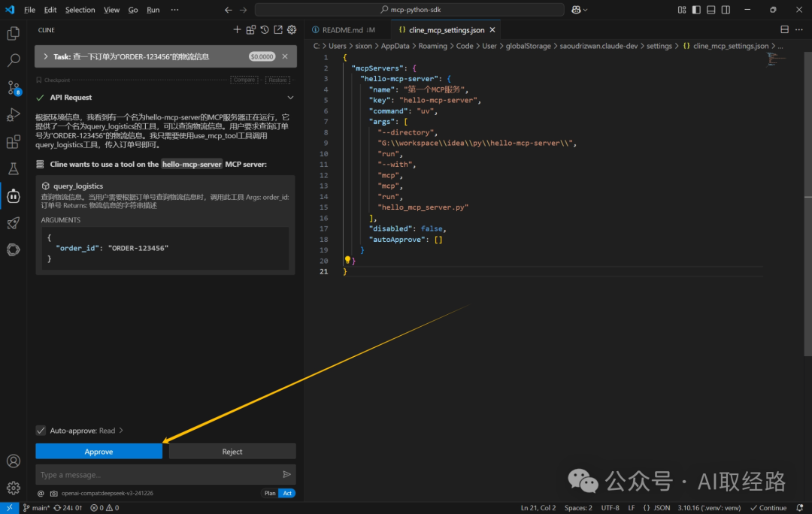Go back with title bar arrow
Screen dimensions: 812x514
click(229, 10)
